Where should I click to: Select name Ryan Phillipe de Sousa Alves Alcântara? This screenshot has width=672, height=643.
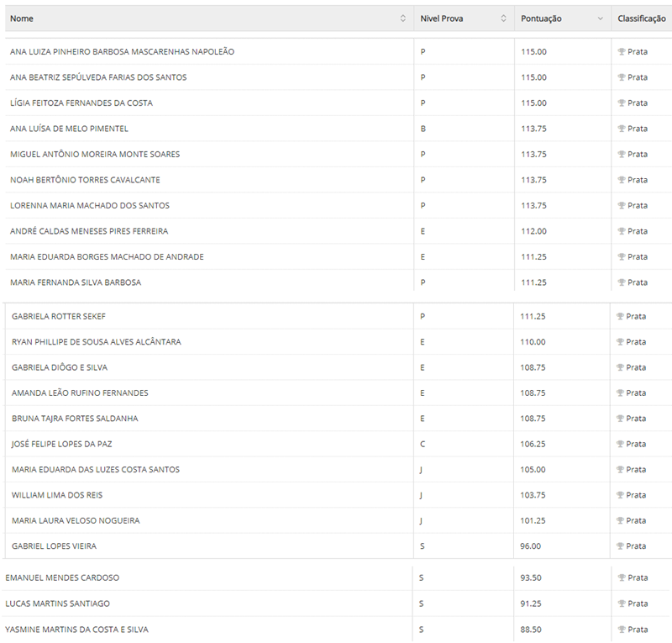pos(97,342)
